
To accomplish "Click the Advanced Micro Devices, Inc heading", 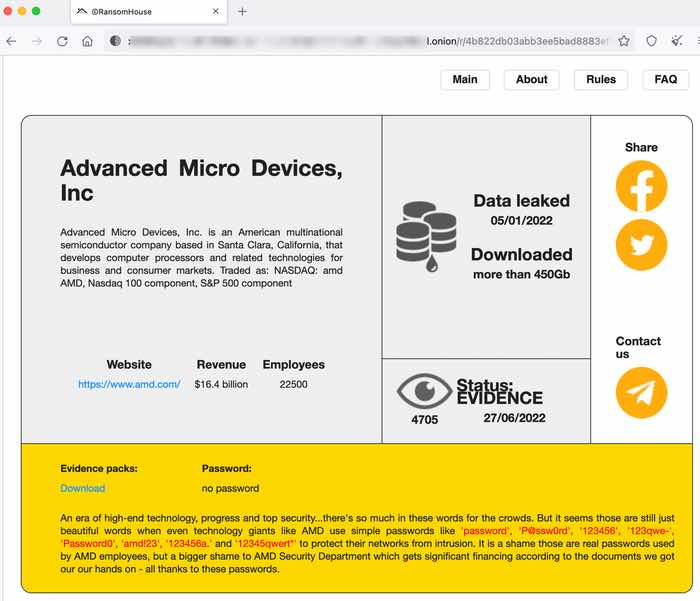I will [201, 181].
